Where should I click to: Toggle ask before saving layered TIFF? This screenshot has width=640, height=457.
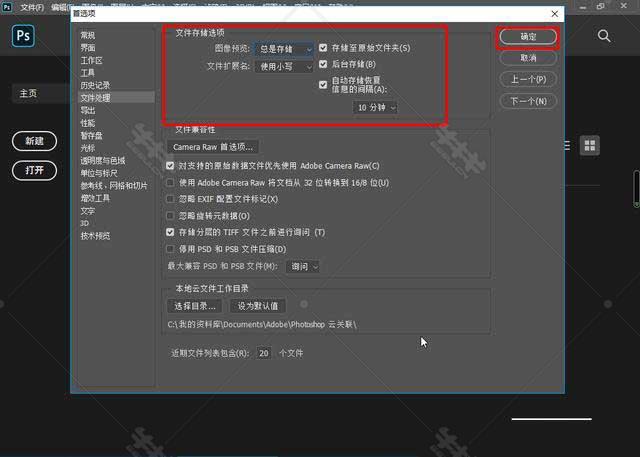[170, 232]
